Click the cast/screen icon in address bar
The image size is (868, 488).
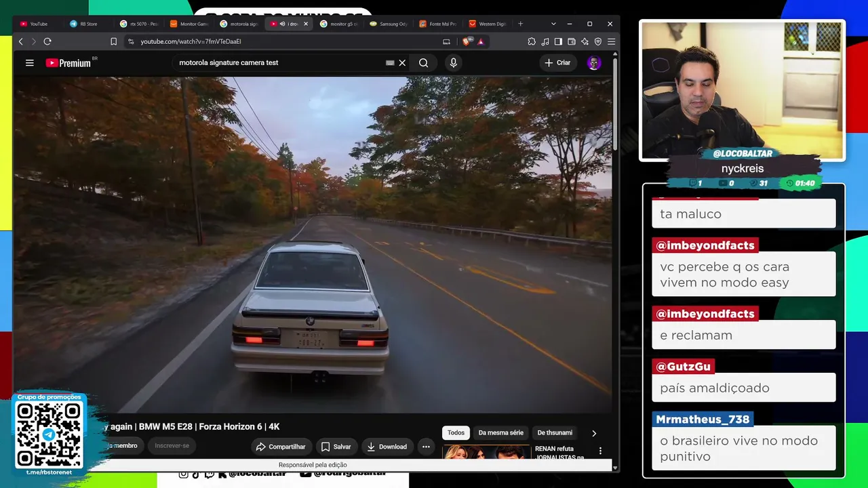tap(446, 41)
